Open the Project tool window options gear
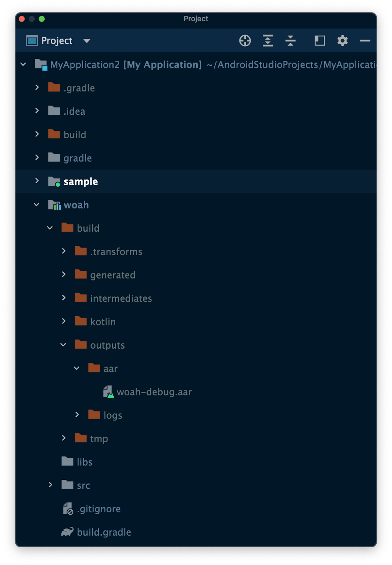This screenshot has width=392, height=565. click(x=342, y=41)
